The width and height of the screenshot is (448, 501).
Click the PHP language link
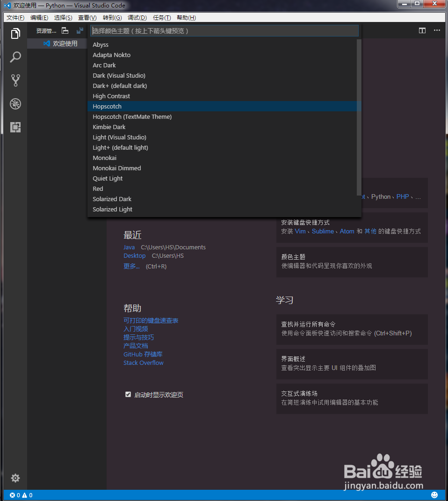click(x=403, y=197)
